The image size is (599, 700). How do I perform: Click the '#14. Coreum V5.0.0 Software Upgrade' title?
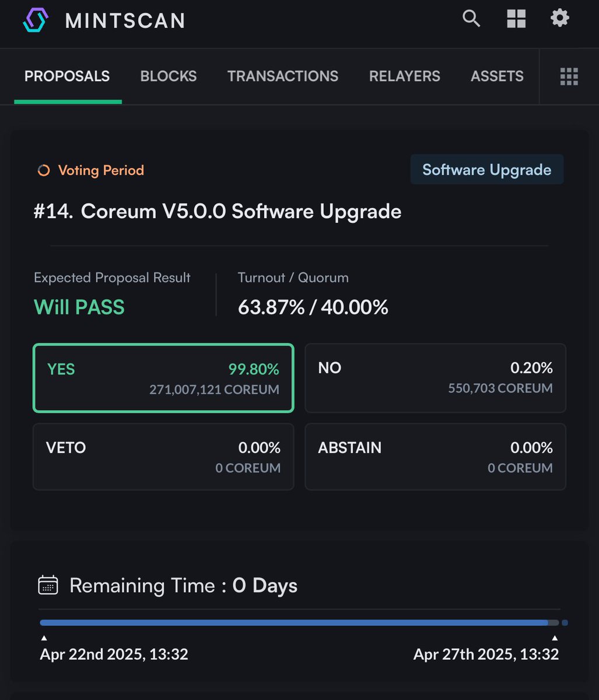[x=218, y=211]
